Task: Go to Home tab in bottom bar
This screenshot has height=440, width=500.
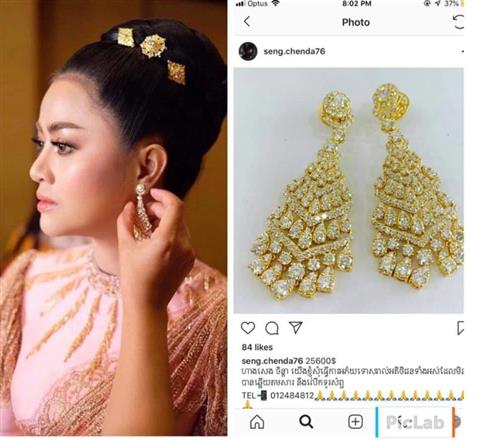Action: (x=257, y=422)
